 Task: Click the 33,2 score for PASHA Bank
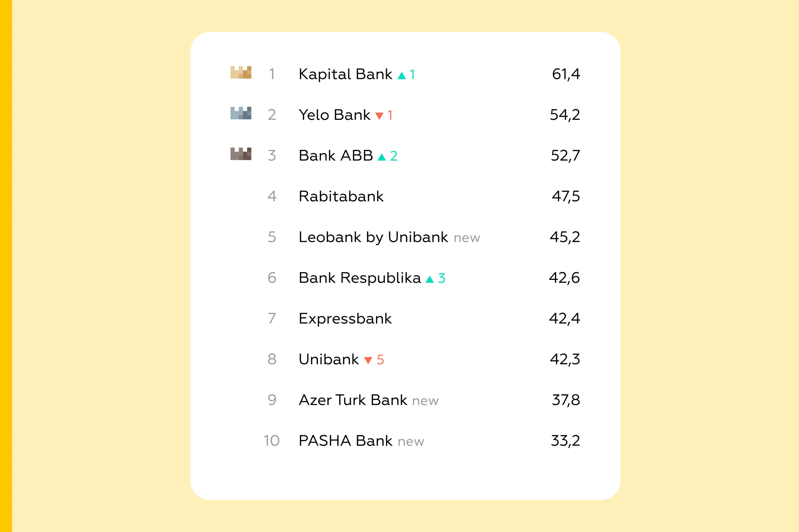point(565,441)
